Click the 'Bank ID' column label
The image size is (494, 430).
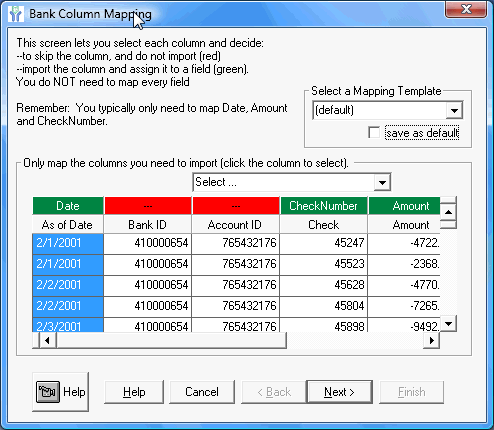pos(148,225)
